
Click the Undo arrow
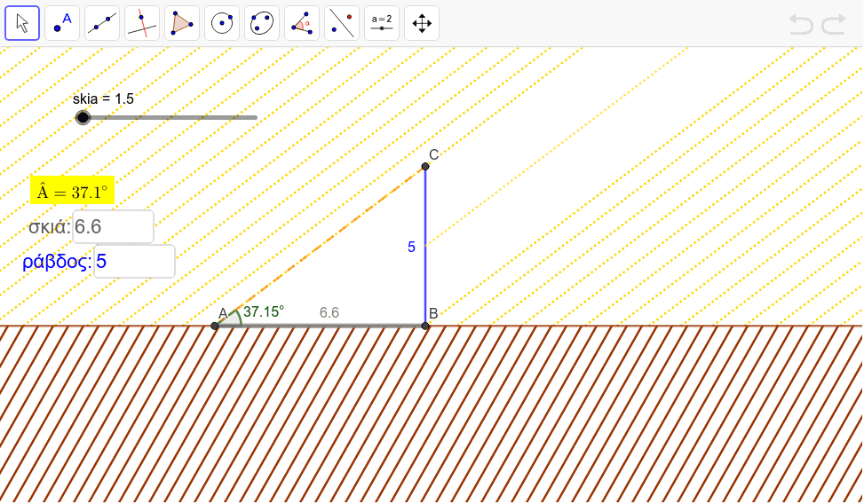(x=801, y=24)
